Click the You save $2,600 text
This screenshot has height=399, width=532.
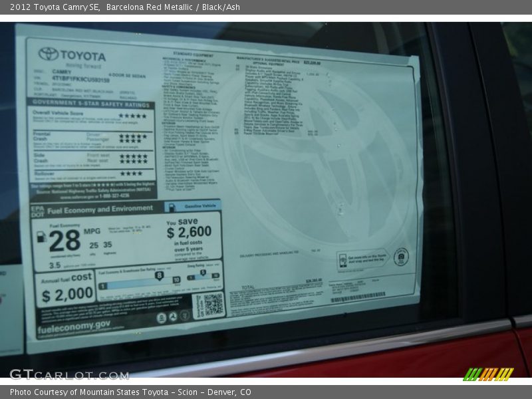[190, 229]
